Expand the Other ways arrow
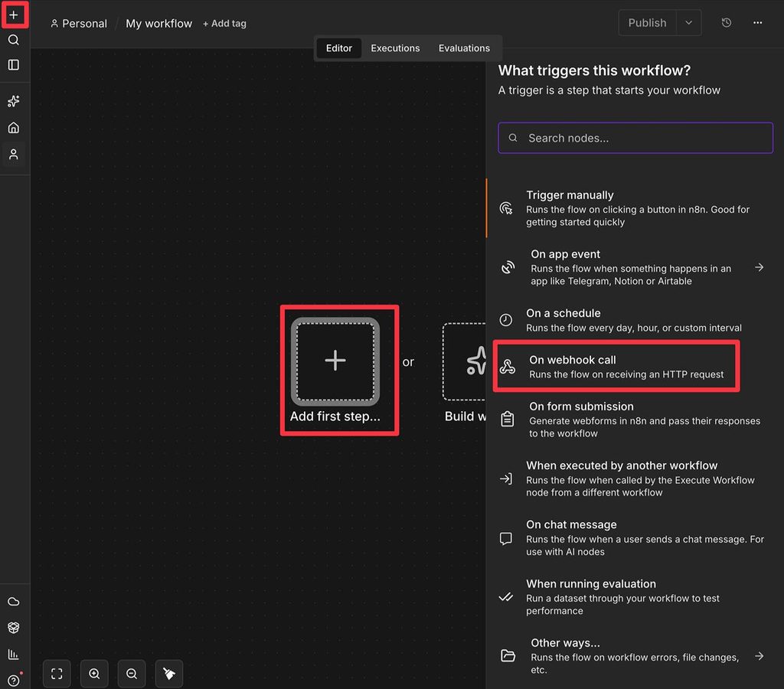This screenshot has width=784, height=689. (759, 655)
